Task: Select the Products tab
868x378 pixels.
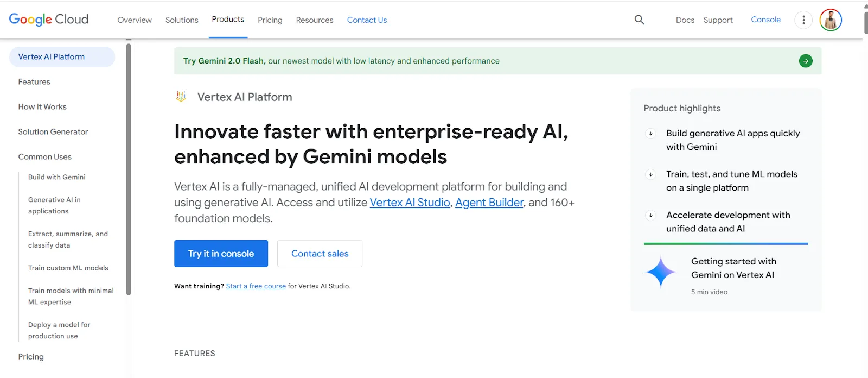Action: pyautogui.click(x=228, y=20)
